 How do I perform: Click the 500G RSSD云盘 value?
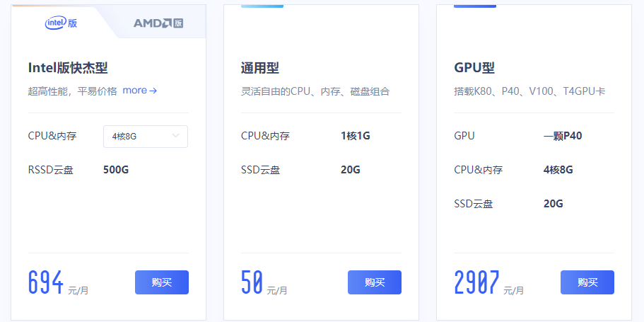click(x=116, y=170)
